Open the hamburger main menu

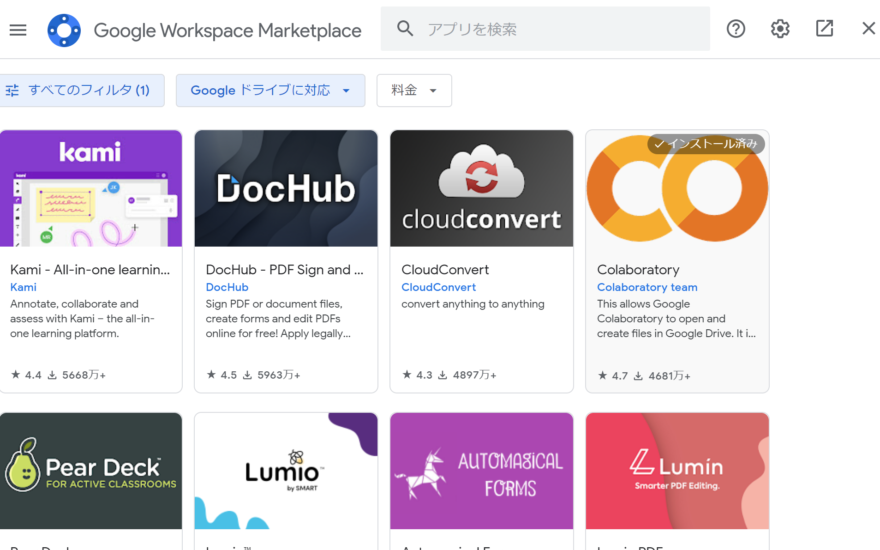pos(18,30)
